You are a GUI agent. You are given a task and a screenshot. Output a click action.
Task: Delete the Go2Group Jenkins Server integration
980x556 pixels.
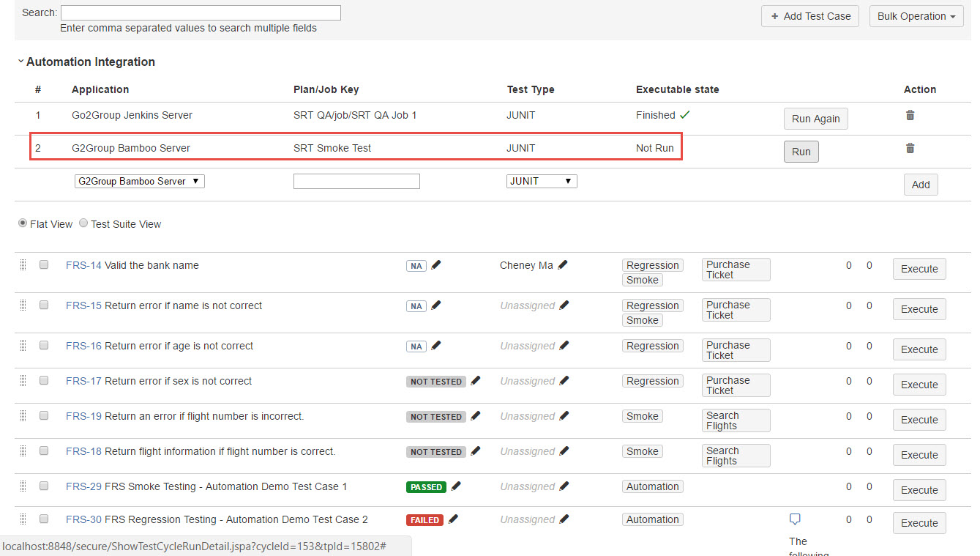910,115
